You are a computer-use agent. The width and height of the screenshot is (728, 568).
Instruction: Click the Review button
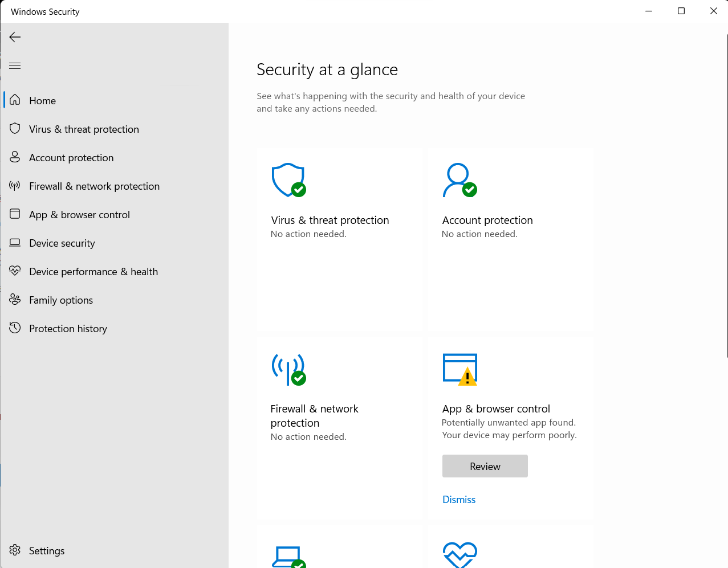pos(485,466)
